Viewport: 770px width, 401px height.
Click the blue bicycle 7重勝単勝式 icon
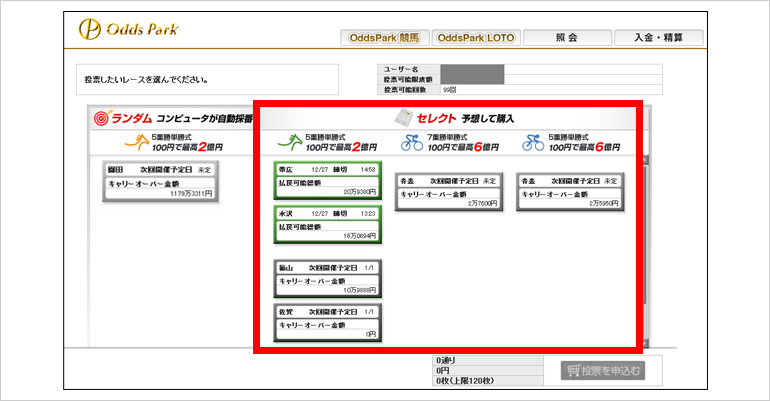click(x=412, y=142)
